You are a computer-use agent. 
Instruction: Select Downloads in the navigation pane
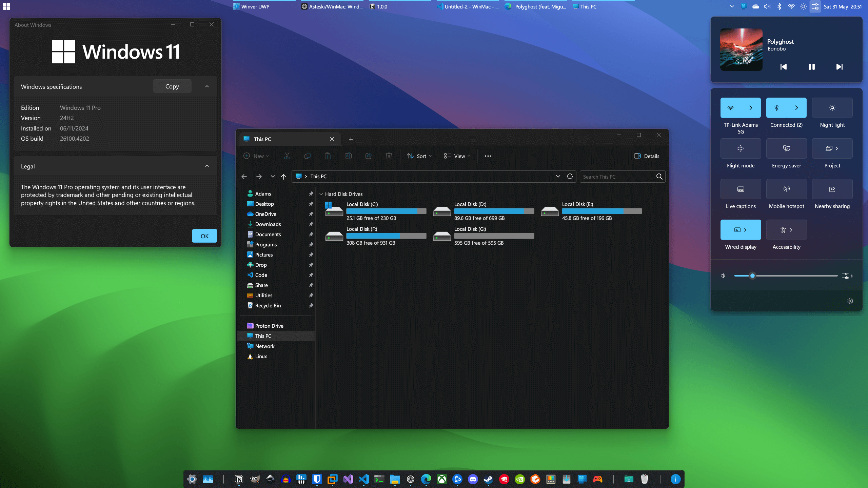268,224
